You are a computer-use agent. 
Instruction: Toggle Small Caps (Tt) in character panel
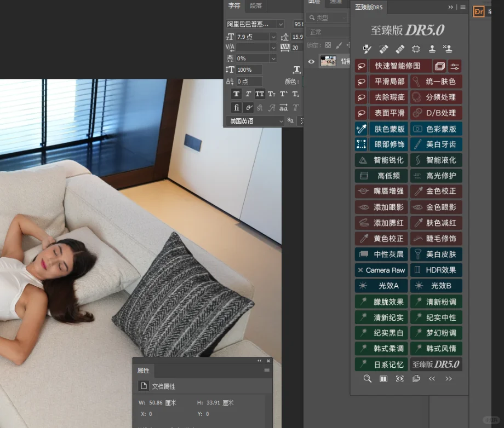(x=272, y=94)
